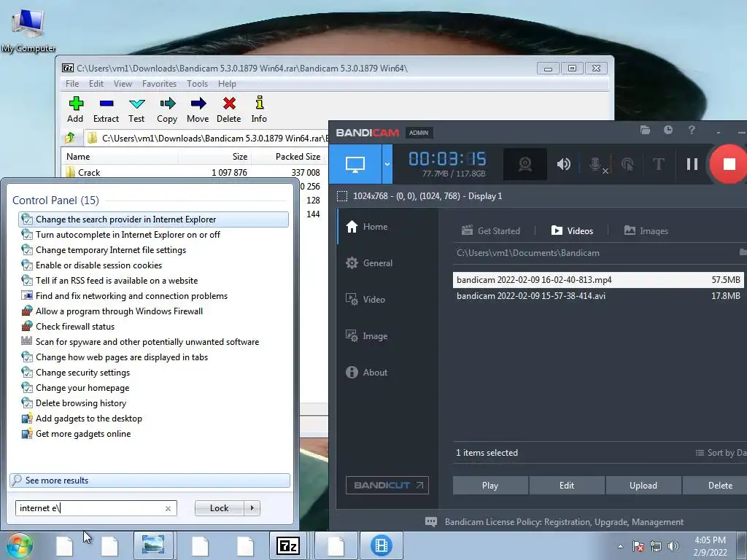The image size is (747, 560).
Task: Toggle the speaker sound recording in Bandicam
Action: 564,164
